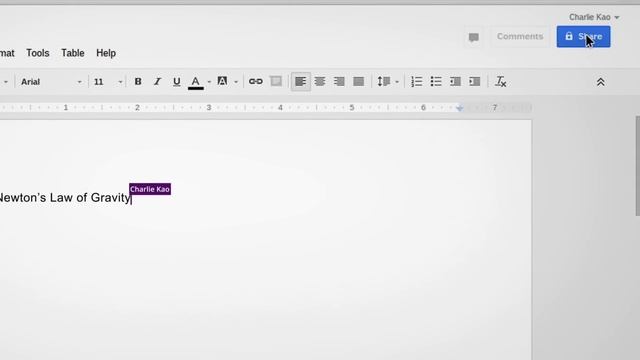
Task: Open the text background highlight color tool
Action: click(x=222, y=82)
